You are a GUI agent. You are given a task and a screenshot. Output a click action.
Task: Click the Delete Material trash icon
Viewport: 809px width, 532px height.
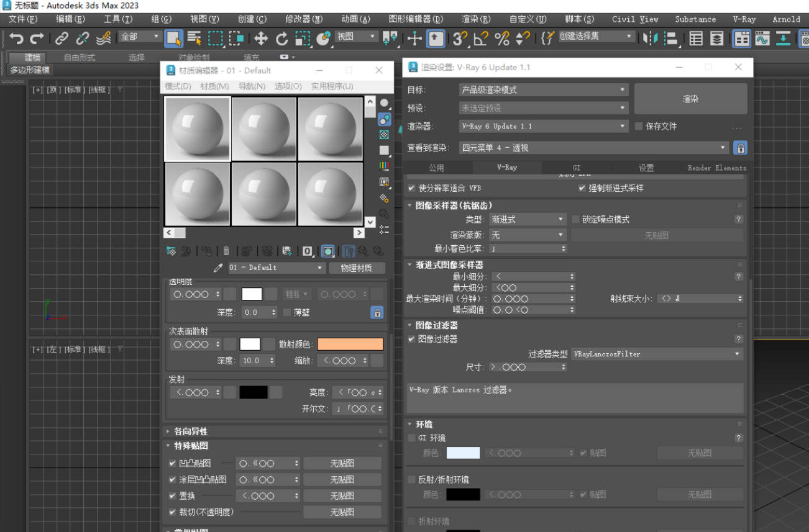pos(225,251)
